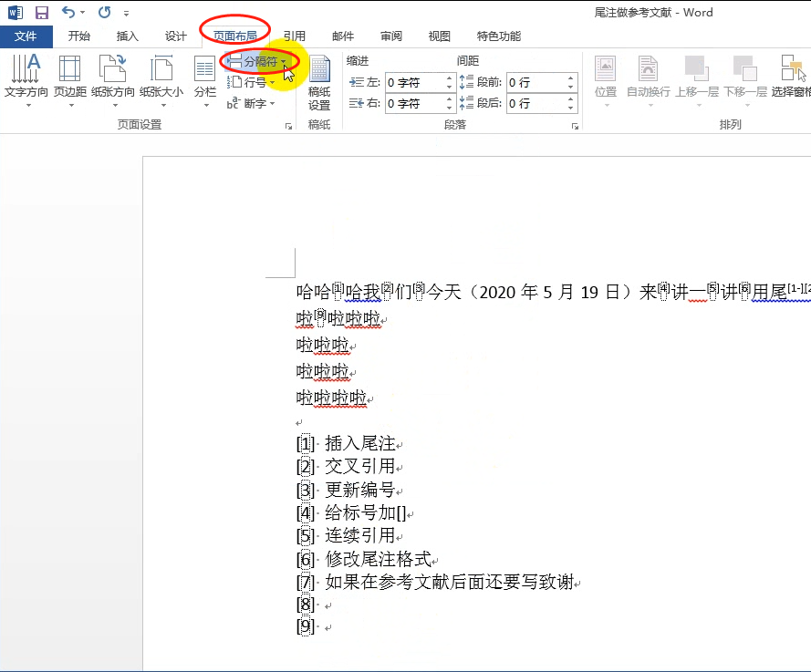Viewport: 811px width, 672px height.
Task: Open the 页边距 margins tool
Action: 70,80
